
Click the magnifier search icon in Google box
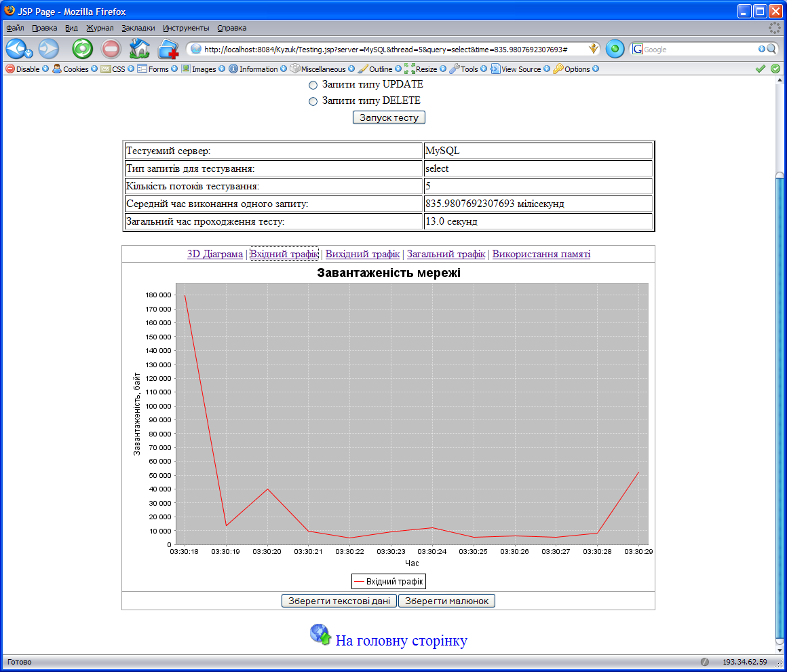(771, 49)
